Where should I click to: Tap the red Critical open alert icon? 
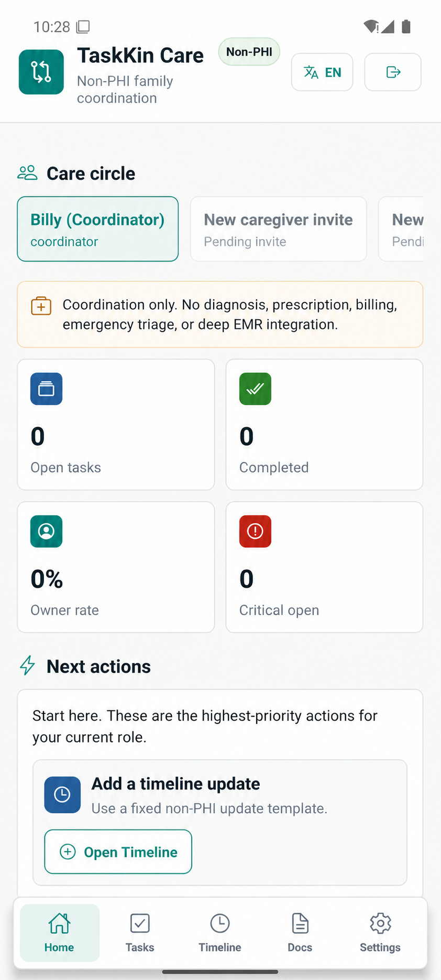[x=256, y=531]
